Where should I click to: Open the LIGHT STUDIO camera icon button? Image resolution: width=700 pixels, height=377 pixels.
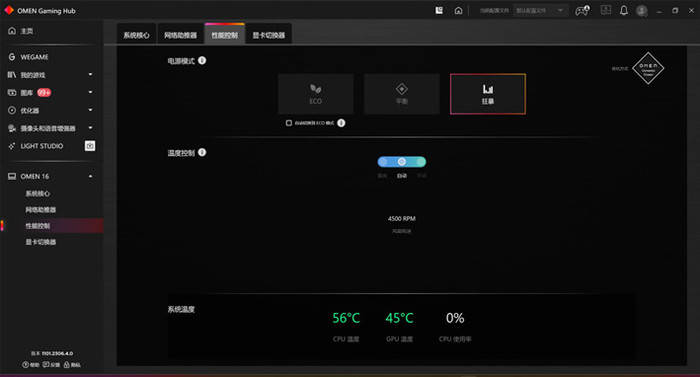point(90,146)
